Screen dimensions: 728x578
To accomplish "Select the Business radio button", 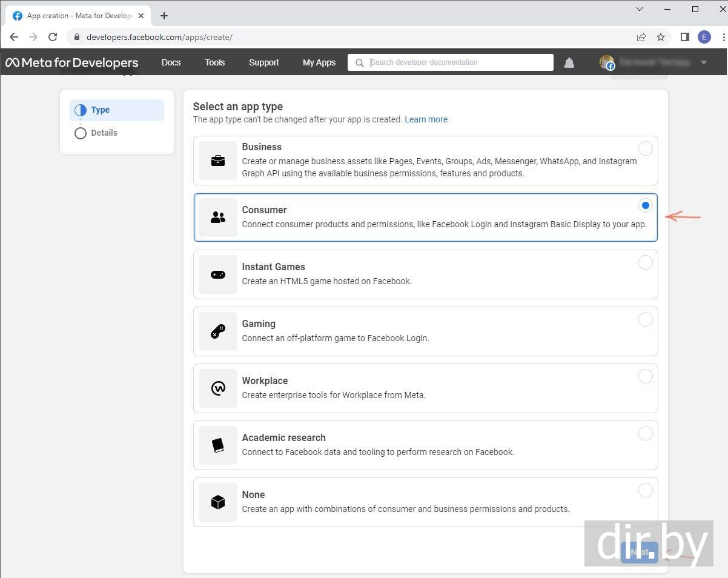I will point(646,148).
